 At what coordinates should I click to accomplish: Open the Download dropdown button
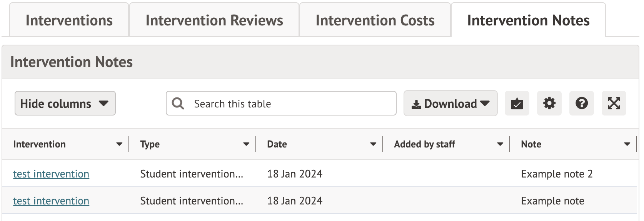(450, 104)
